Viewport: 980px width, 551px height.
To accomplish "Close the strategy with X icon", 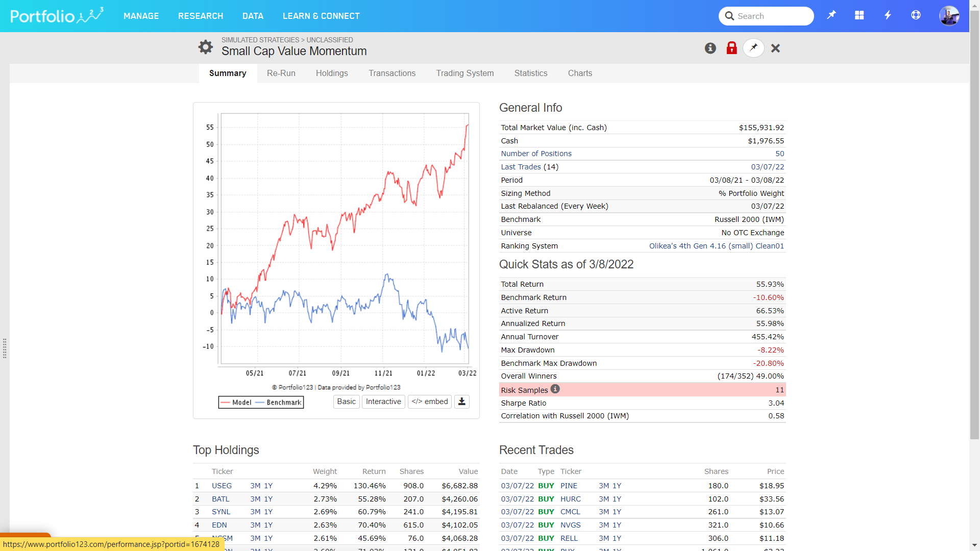I will point(775,48).
